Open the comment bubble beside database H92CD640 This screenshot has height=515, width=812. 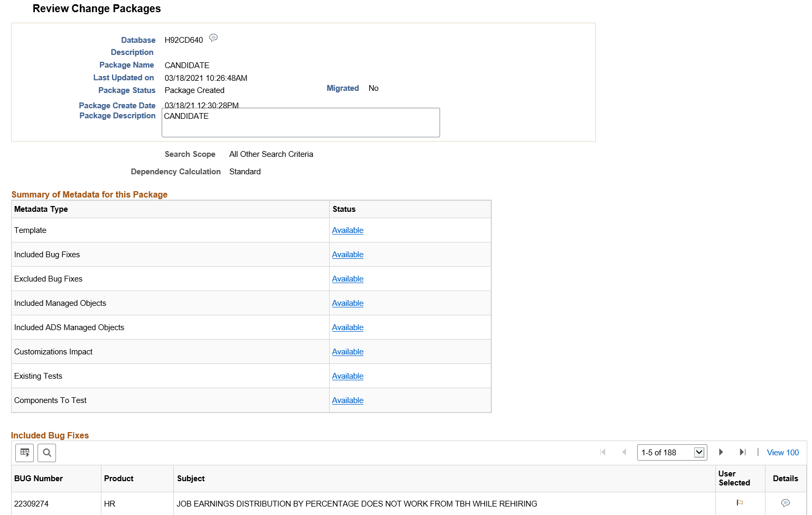[x=213, y=38]
